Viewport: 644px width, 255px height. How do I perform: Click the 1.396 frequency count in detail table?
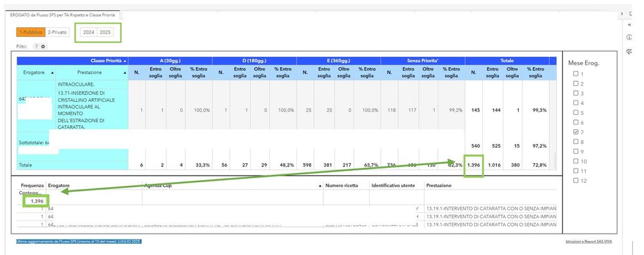(36, 201)
